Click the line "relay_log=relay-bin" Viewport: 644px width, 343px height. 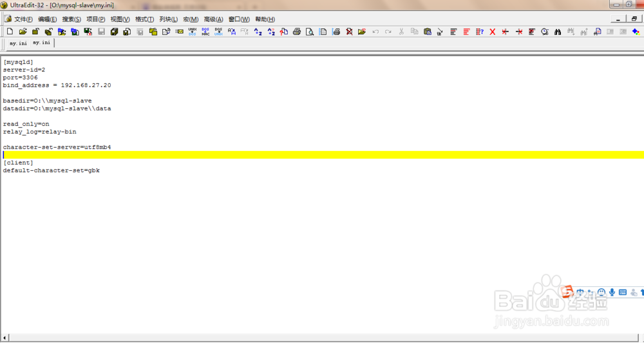tap(39, 132)
